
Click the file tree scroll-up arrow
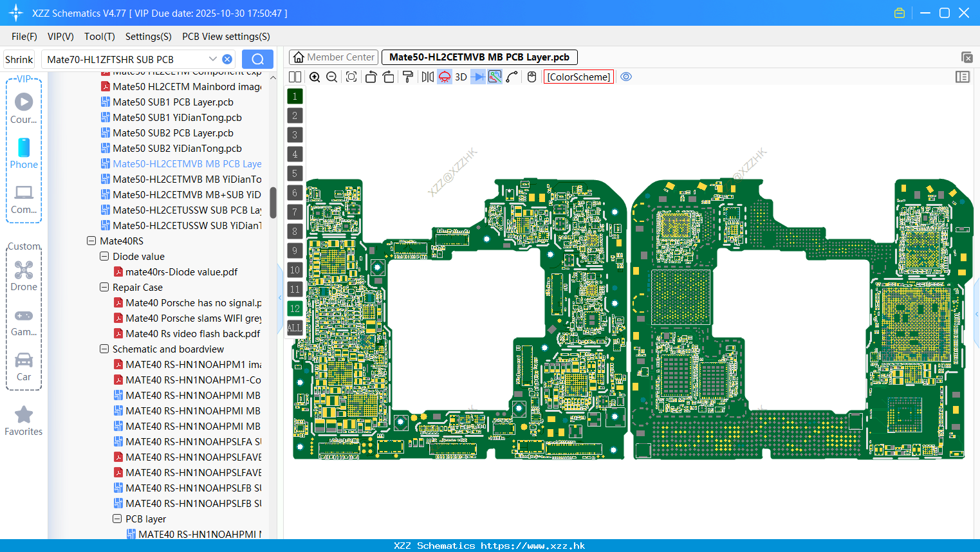coord(273,77)
